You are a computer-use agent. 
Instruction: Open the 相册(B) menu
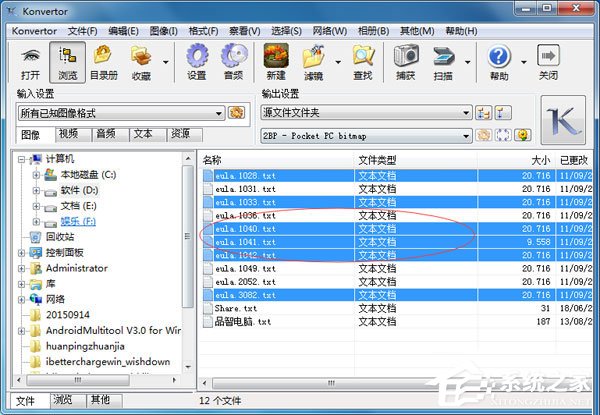pyautogui.click(x=373, y=31)
